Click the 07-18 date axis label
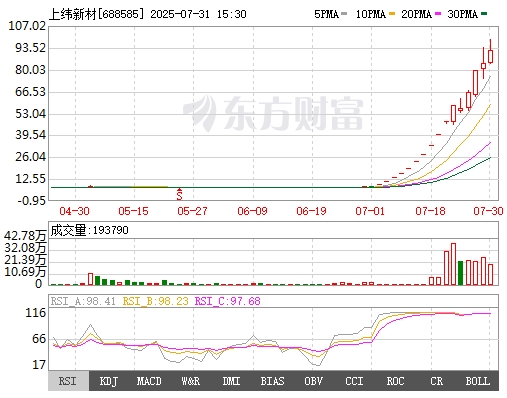The height and width of the screenshot is (398, 507). 430,211
